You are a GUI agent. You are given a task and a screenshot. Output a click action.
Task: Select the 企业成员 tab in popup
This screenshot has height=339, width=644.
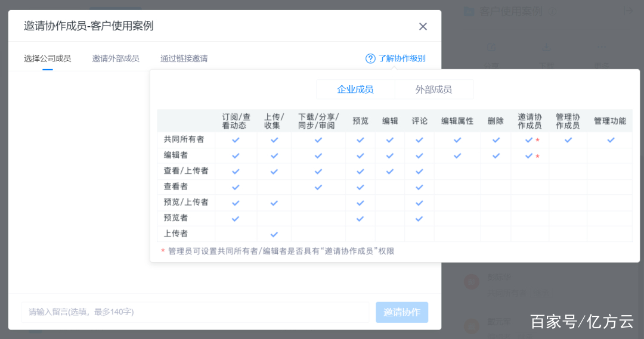355,89
